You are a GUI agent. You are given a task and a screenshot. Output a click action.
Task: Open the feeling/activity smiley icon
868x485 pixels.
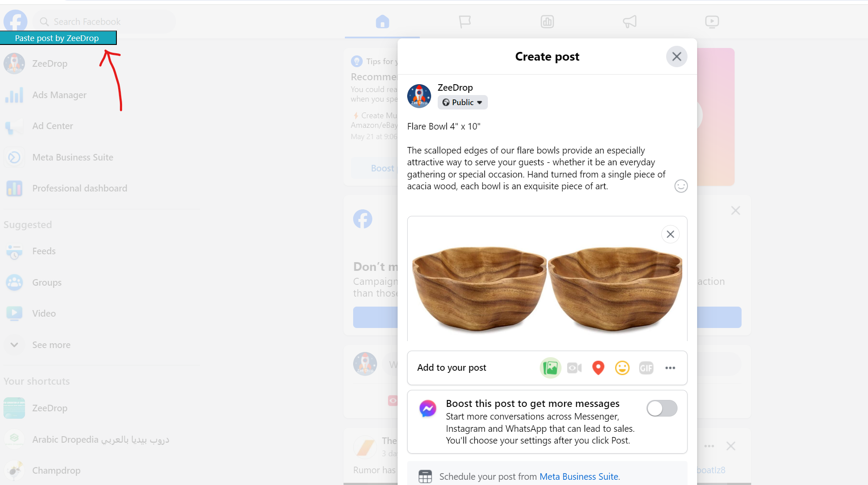pos(622,368)
